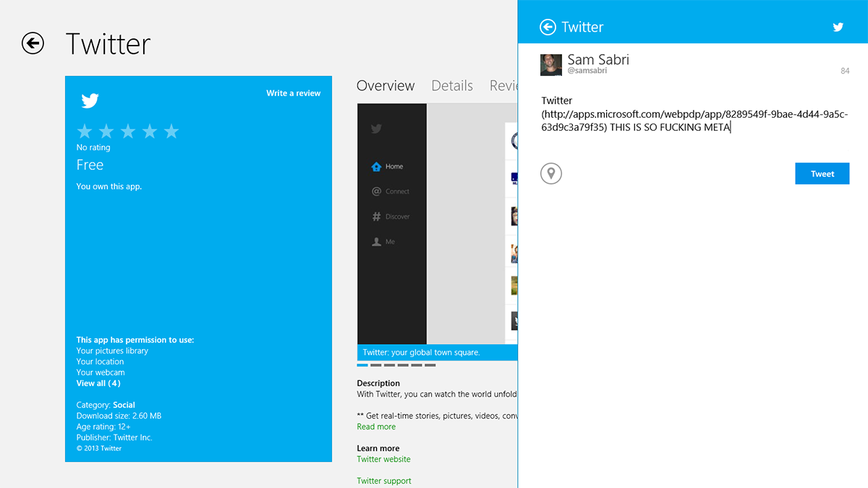The height and width of the screenshot is (488, 868).
Task: Click the Twitter logo on the app tile
Action: [x=90, y=100]
